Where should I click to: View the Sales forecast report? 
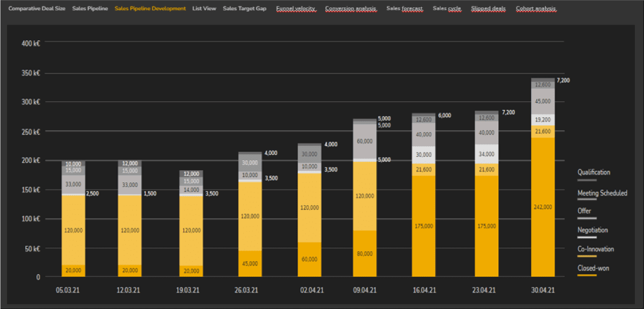click(x=404, y=8)
